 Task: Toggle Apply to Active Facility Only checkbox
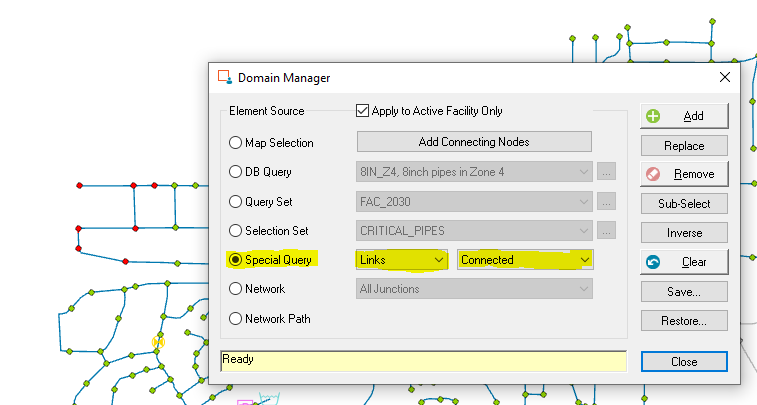(362, 111)
